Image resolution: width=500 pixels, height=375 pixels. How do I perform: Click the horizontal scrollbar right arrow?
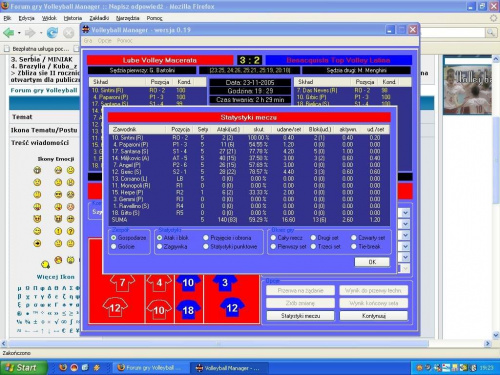(x=488, y=343)
